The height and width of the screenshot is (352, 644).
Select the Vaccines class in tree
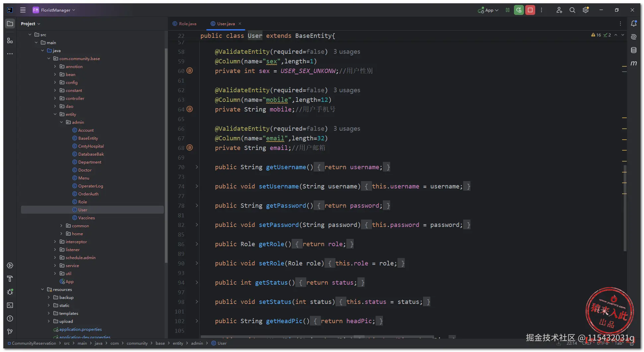(86, 218)
